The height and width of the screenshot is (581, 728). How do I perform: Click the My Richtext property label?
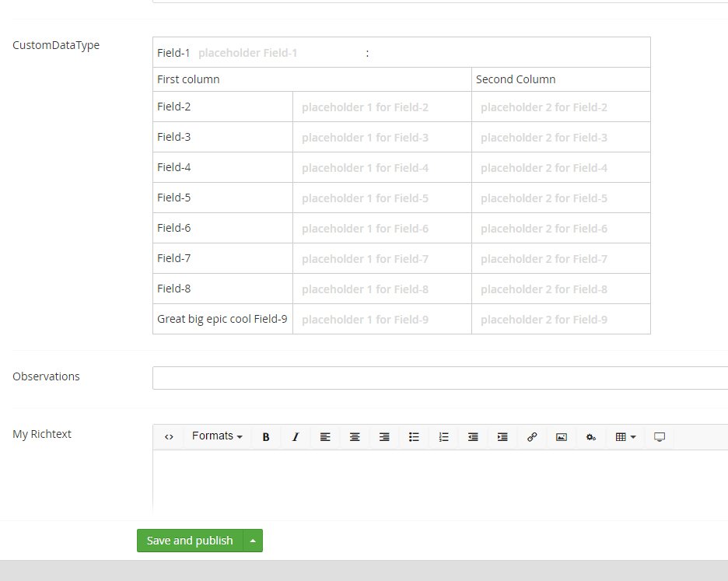pyautogui.click(x=42, y=434)
